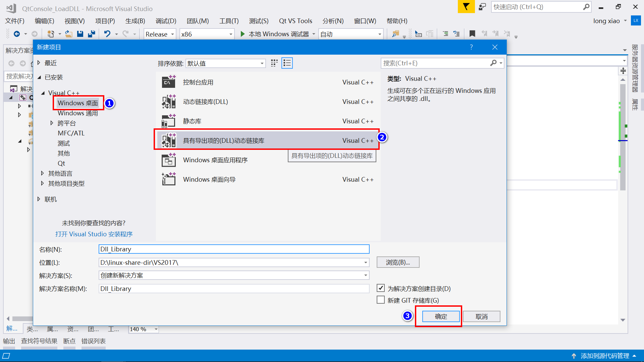Click the bookmark toolbar icon
The height and width of the screenshot is (362, 644).
tap(472, 34)
